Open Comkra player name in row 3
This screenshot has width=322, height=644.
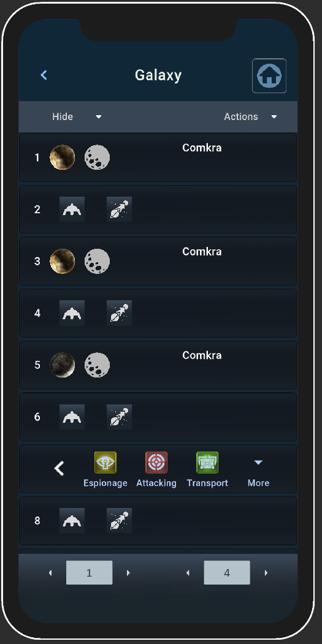[202, 252]
